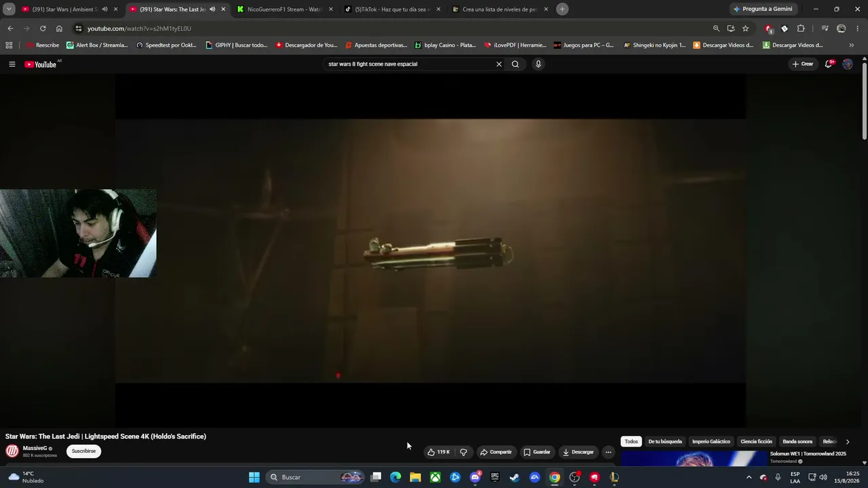Open more actions three-dot menu under video
The height and width of the screenshot is (488, 868).
[x=608, y=452]
